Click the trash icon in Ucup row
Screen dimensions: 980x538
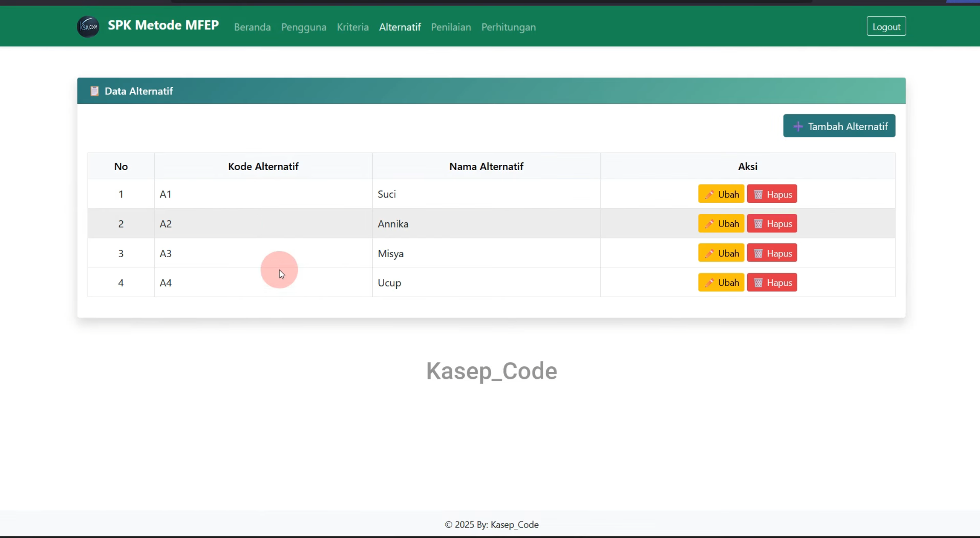pyautogui.click(x=758, y=283)
